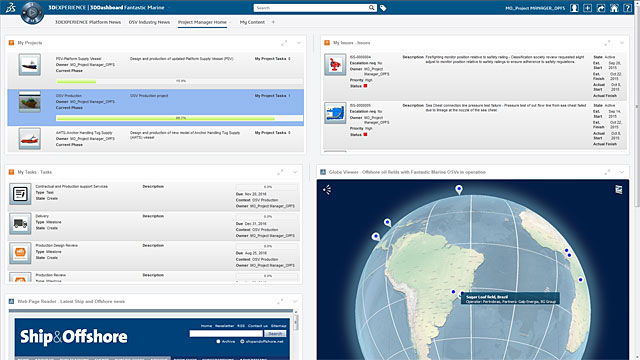Click the Ship&Offshore logo

coord(73,337)
